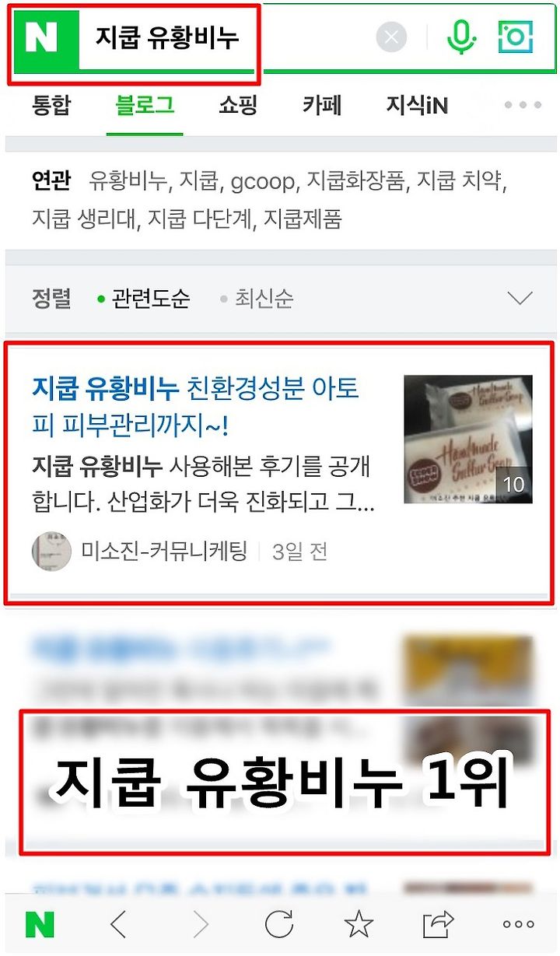Switch to the 쇼핑 tab
560x956 pixels.
click(x=238, y=105)
